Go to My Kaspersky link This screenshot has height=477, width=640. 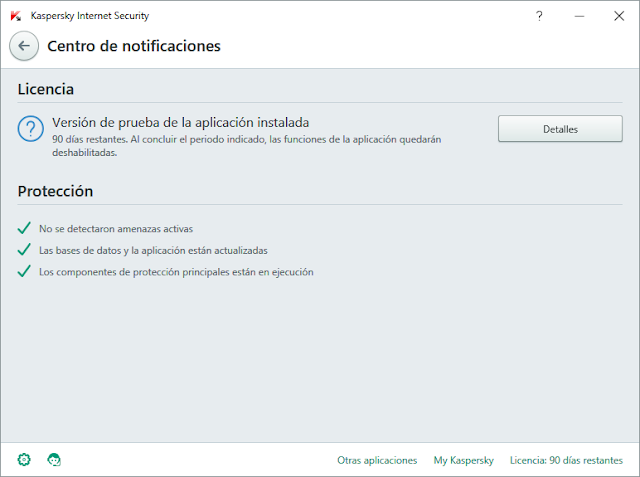tap(464, 460)
